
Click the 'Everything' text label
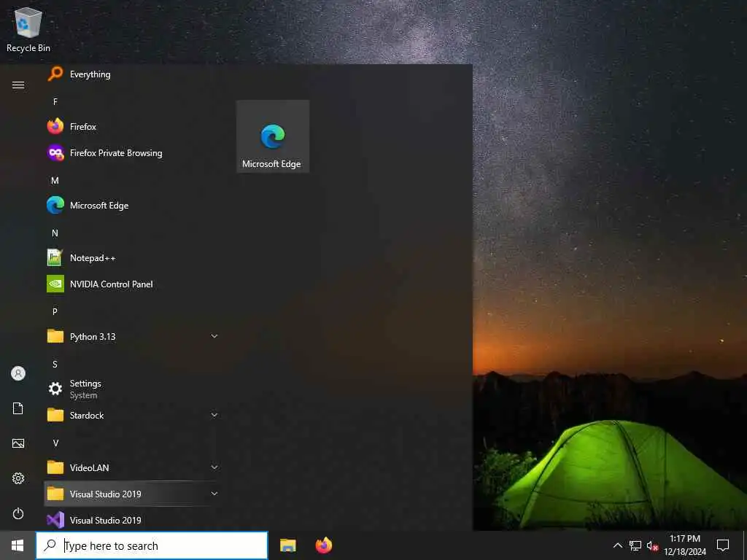(90, 74)
